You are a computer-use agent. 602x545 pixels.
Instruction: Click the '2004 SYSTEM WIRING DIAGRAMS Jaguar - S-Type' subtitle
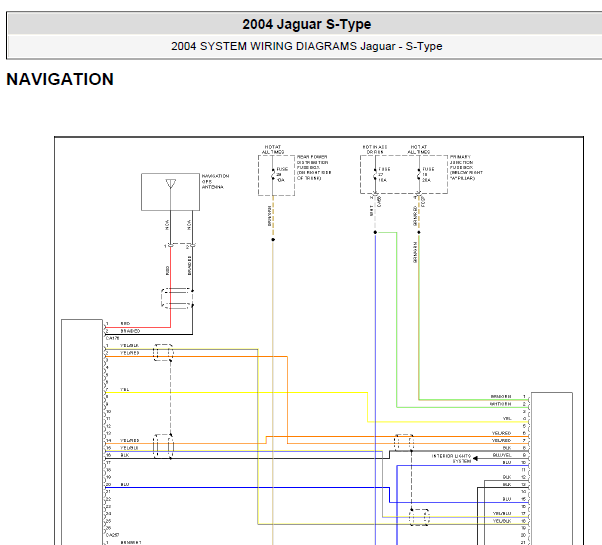(306, 46)
